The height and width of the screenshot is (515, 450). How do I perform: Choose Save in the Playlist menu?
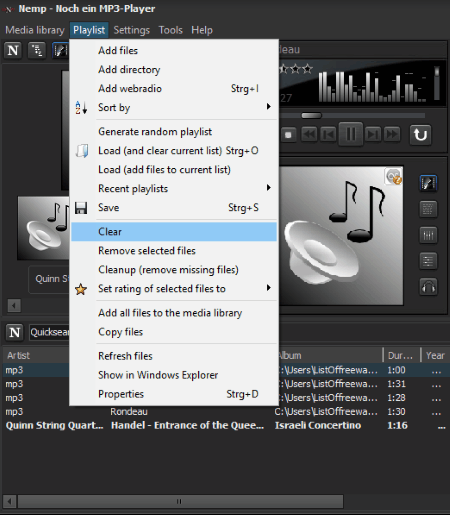[174, 208]
